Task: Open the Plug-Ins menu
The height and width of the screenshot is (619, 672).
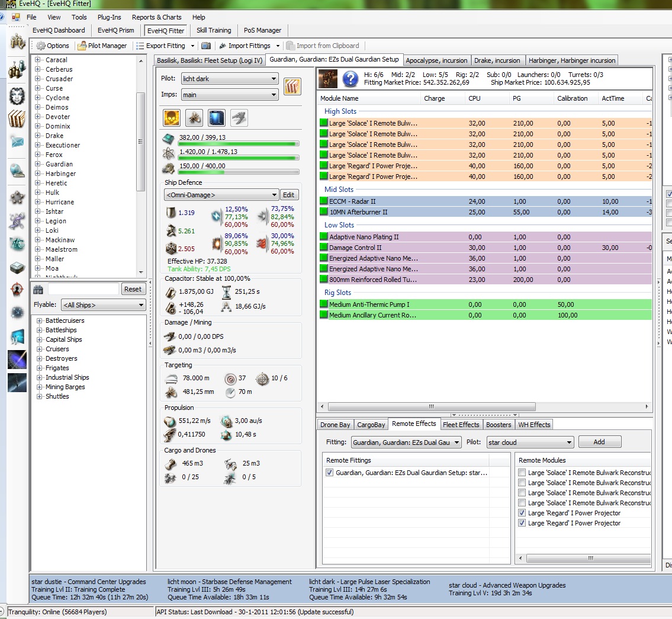Action: pyautogui.click(x=110, y=17)
